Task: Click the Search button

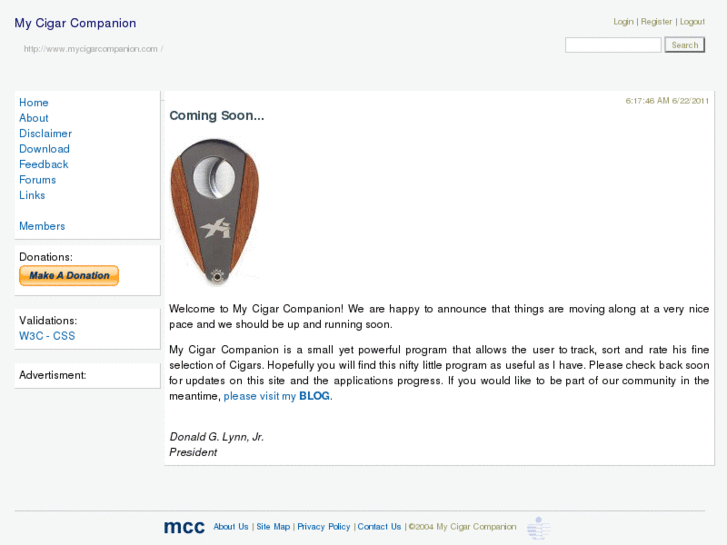Action: coord(685,45)
